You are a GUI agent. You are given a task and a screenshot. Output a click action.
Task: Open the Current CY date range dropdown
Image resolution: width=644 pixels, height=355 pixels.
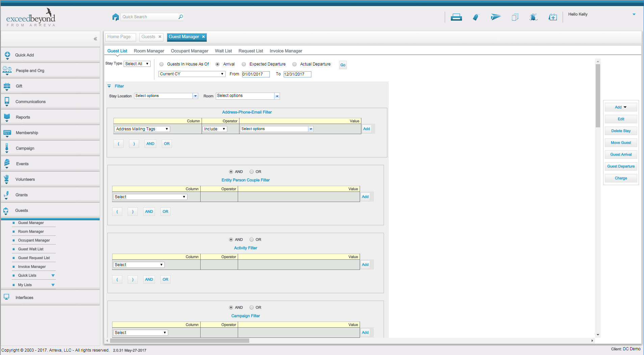pos(192,74)
